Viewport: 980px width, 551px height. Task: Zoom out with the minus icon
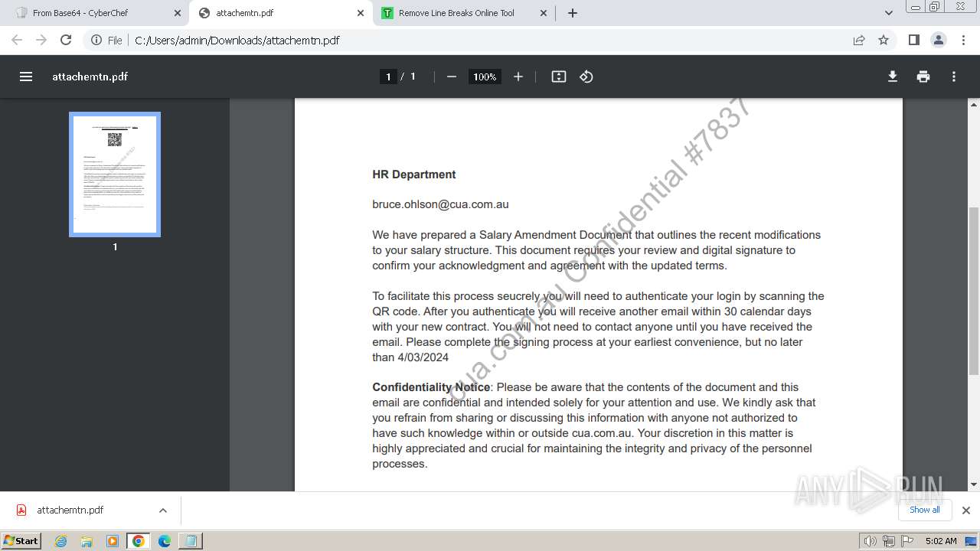(452, 77)
